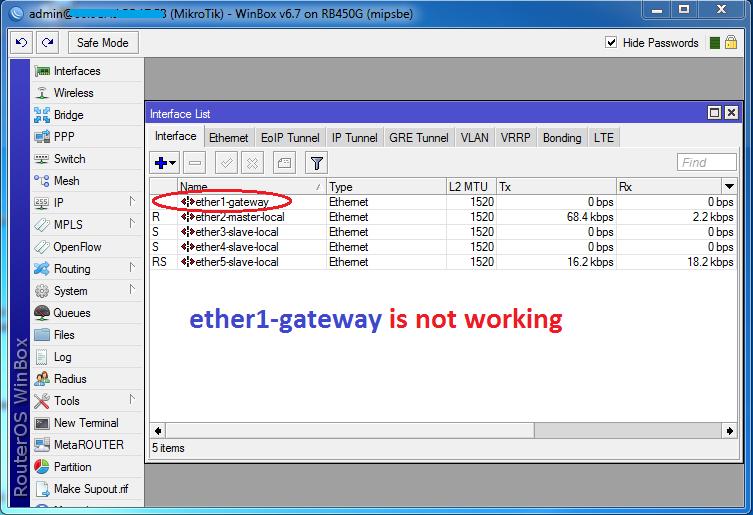Click the 18.2 kbps Rx value

click(710, 262)
